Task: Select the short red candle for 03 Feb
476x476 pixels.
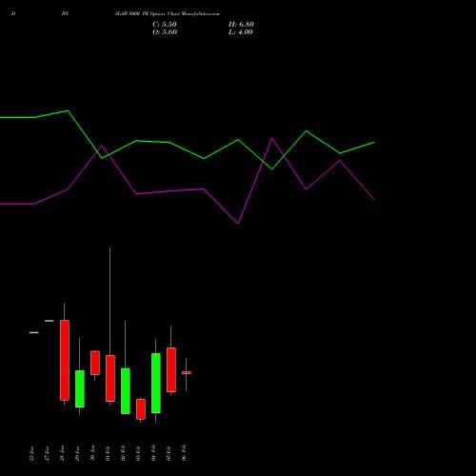Action: point(141,409)
